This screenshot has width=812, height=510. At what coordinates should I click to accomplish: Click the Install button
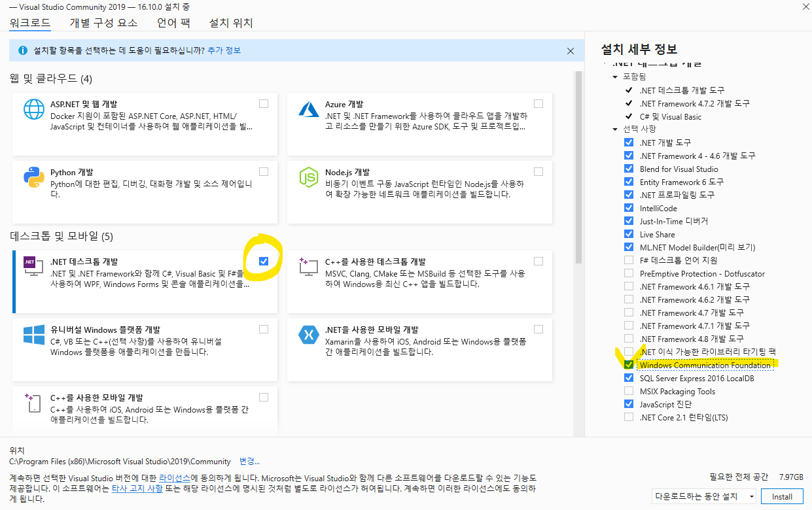click(782, 497)
